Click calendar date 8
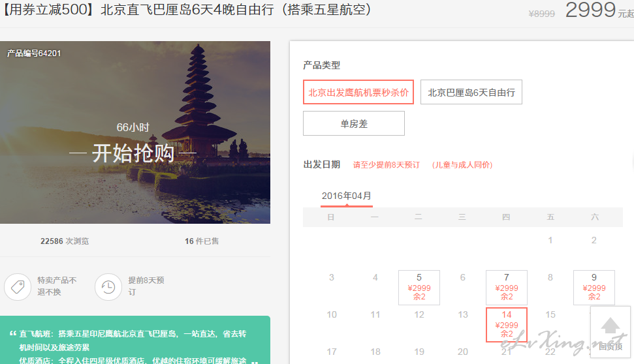Image resolution: width=634 pixels, height=364 pixels. (x=550, y=277)
